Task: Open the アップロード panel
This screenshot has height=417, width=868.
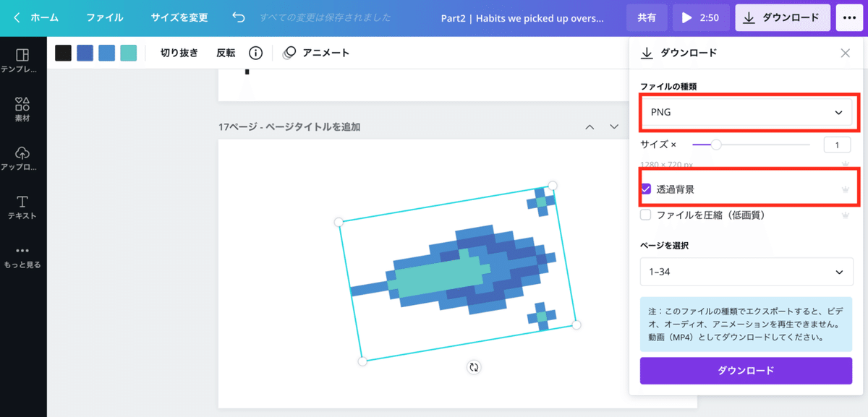Action: (22, 159)
